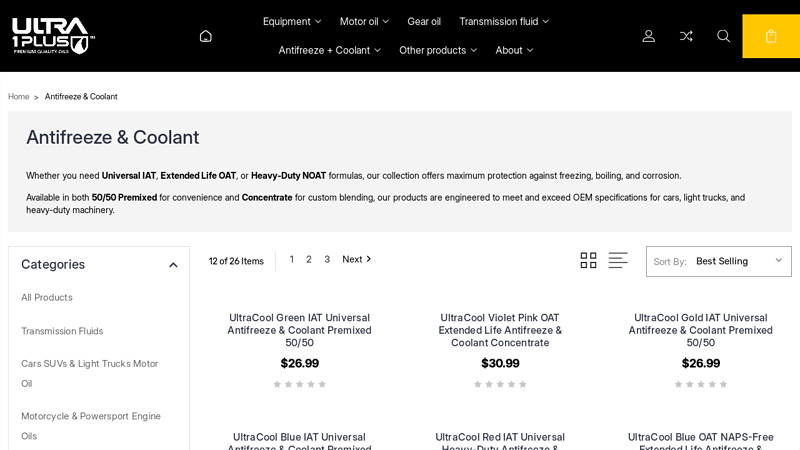Switch to grid view layout
This screenshot has height=450, width=800.
[x=588, y=260]
